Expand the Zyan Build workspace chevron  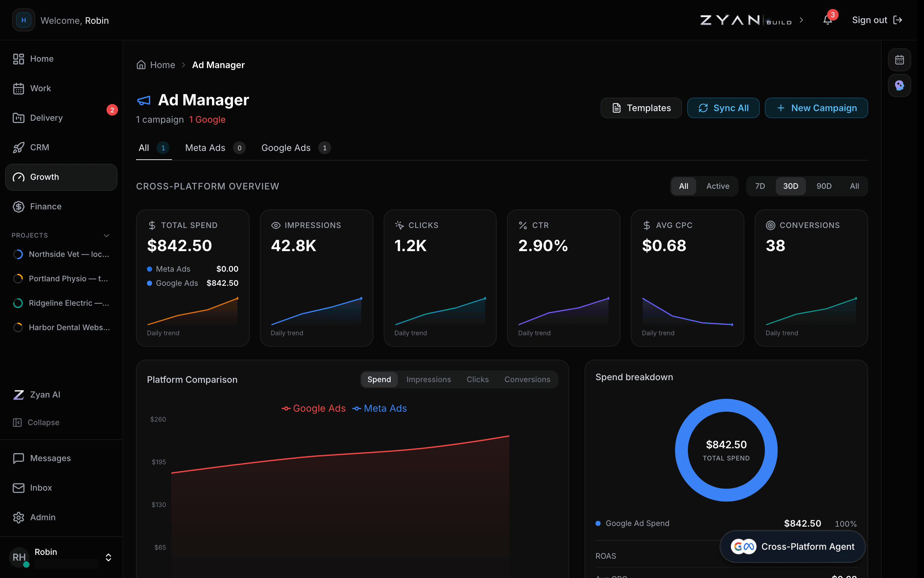(x=801, y=20)
